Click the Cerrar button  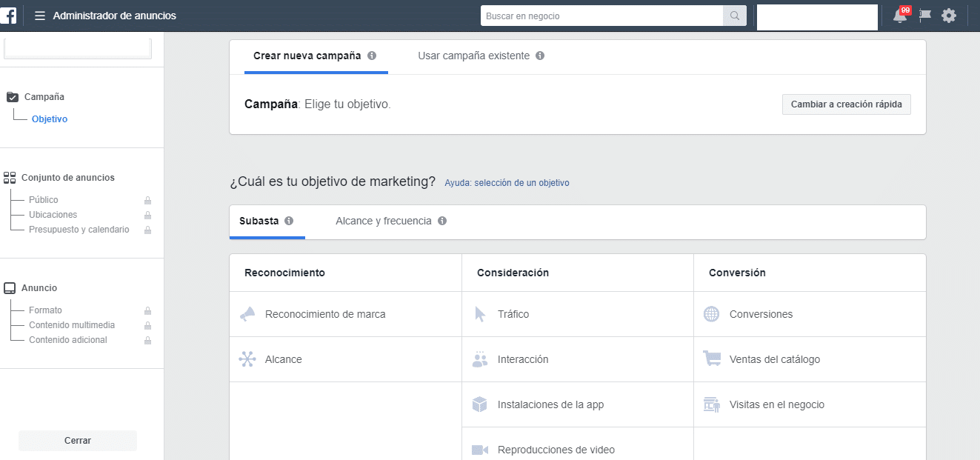pos(78,441)
